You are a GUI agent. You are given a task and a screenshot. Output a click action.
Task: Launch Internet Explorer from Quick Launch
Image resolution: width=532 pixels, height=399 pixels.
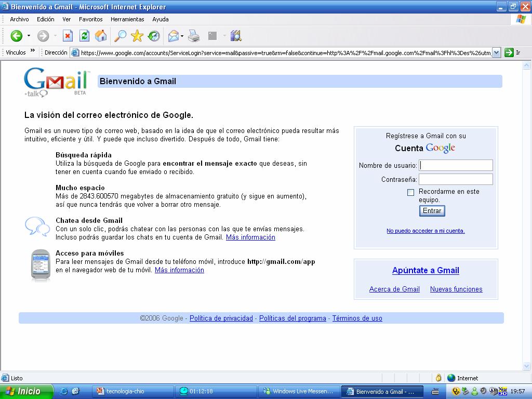[63, 391]
